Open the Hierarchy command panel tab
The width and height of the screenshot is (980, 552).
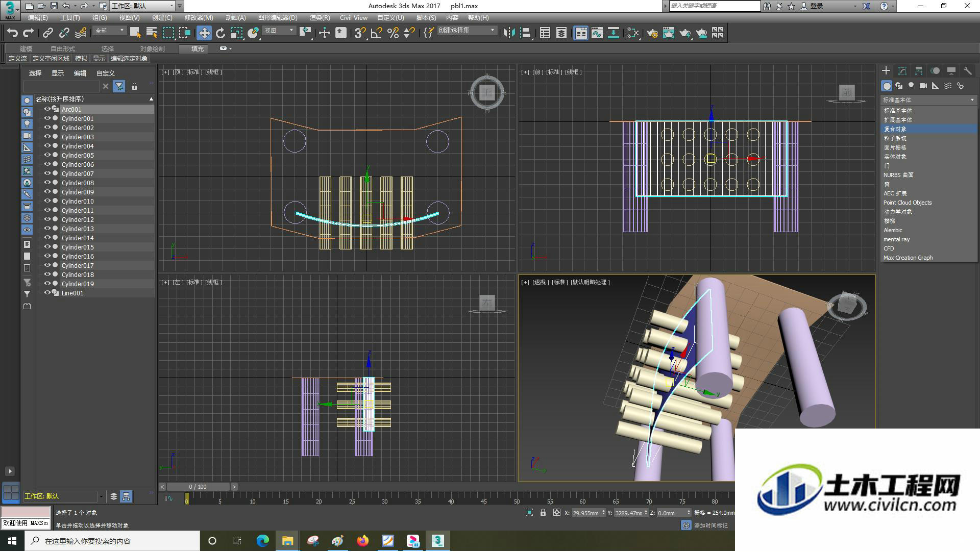919,71
